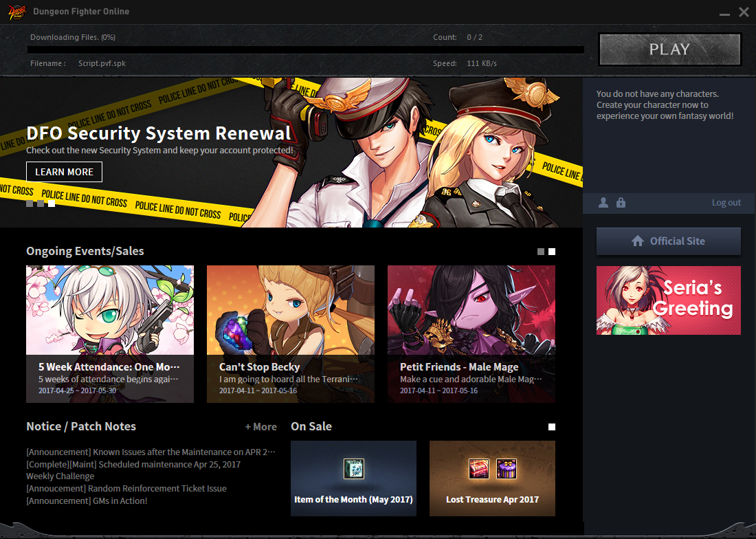Click the Ongoing Events/Sales heading
756x539 pixels.
point(85,251)
